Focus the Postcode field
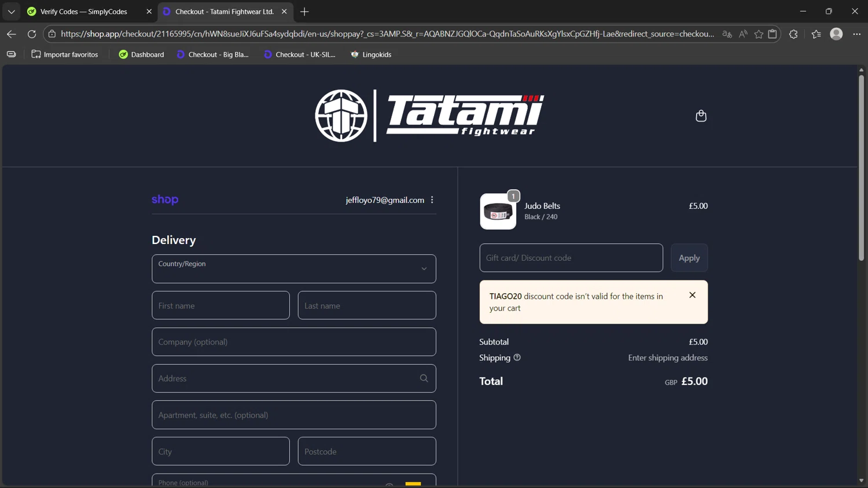Screen dimensions: 868x488 tap(367, 451)
